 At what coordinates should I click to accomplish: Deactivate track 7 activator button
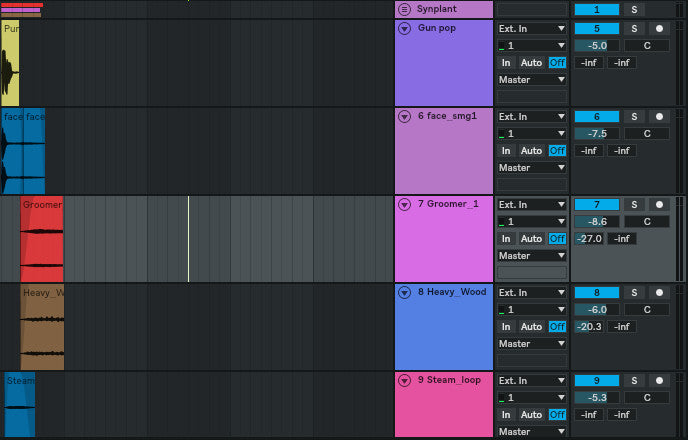597,204
